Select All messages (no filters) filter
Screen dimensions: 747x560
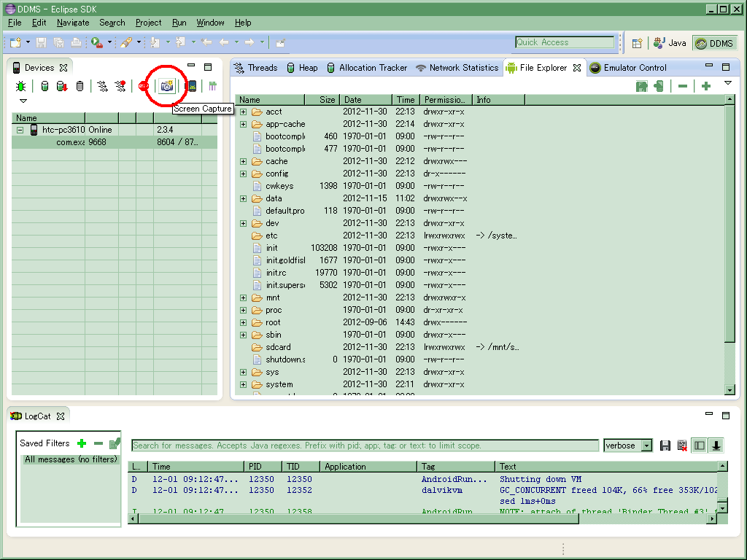71,459
